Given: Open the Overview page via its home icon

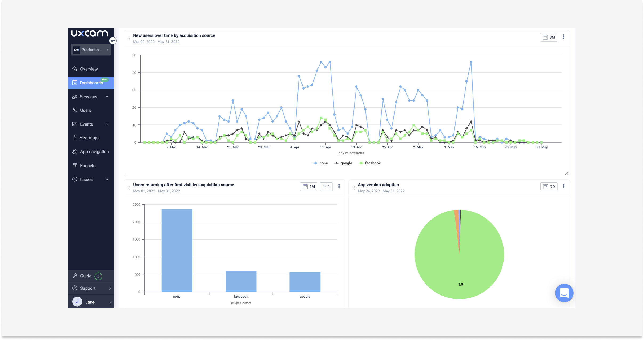Looking at the screenshot, I should pos(75,69).
